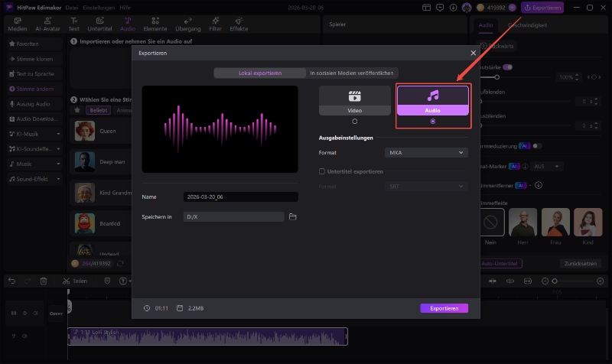
Task: Click the undo arrow in timeline toolbar
Action: (x=11, y=281)
